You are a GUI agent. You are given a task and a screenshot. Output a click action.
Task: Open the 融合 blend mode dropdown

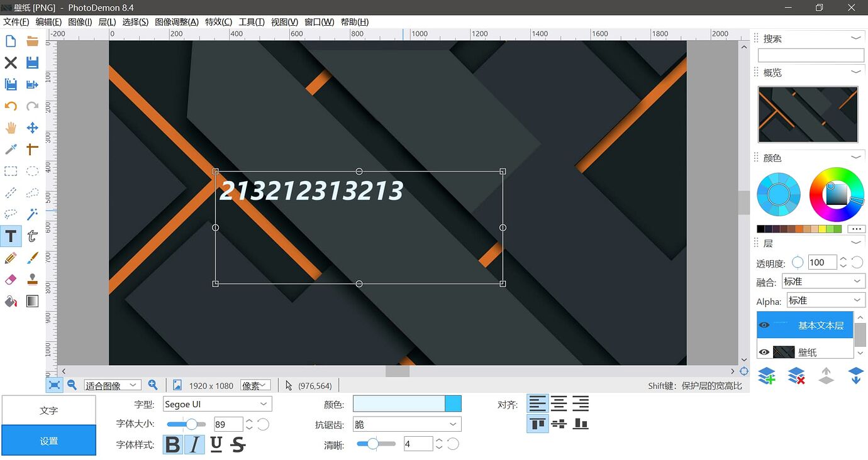click(x=823, y=281)
